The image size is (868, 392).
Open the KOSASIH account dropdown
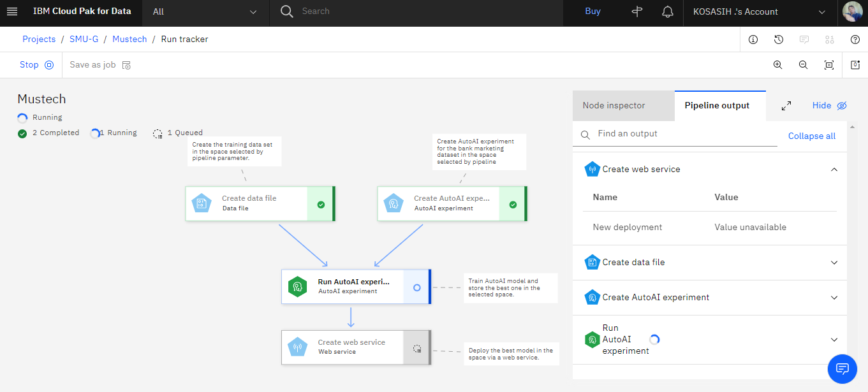(760, 11)
